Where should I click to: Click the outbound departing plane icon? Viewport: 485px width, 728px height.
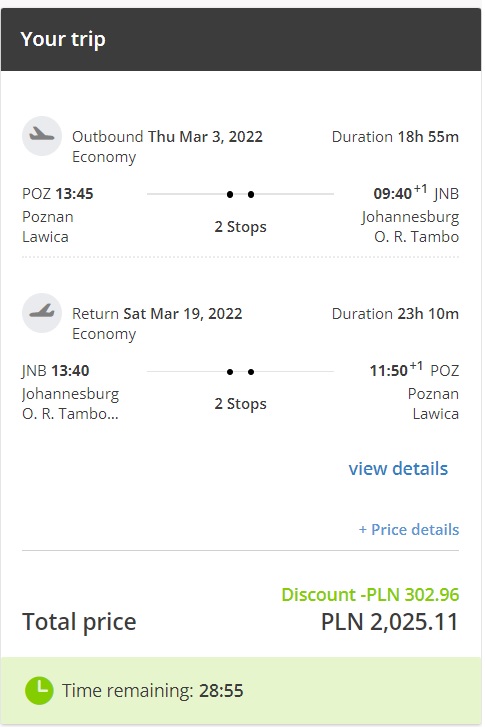pyautogui.click(x=42, y=136)
